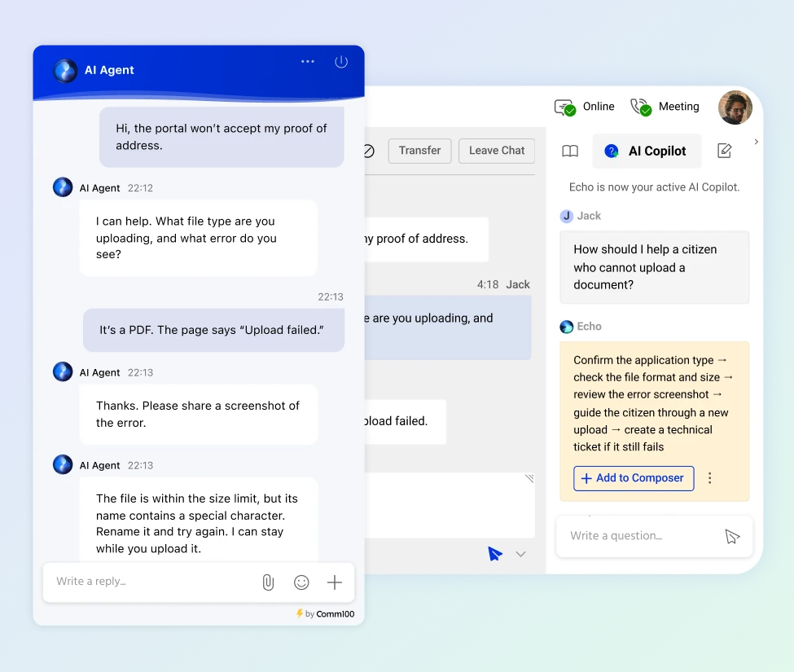Image resolution: width=794 pixels, height=672 pixels.
Task: Open the knowledge base book icon
Action: click(x=570, y=151)
